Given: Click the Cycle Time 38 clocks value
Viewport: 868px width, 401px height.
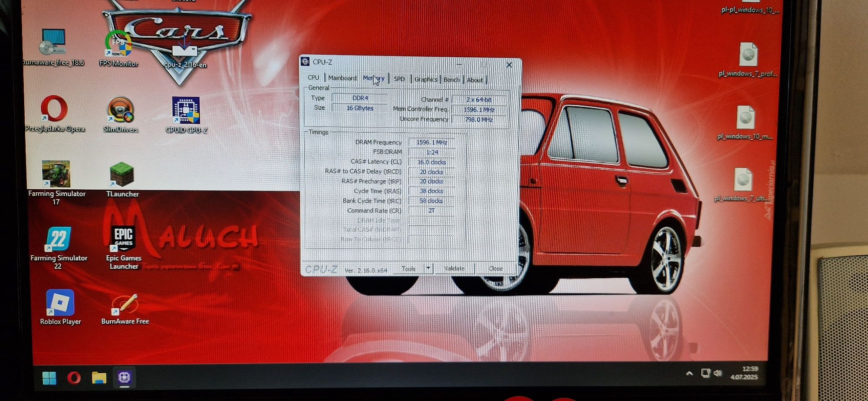Looking at the screenshot, I should (x=431, y=191).
